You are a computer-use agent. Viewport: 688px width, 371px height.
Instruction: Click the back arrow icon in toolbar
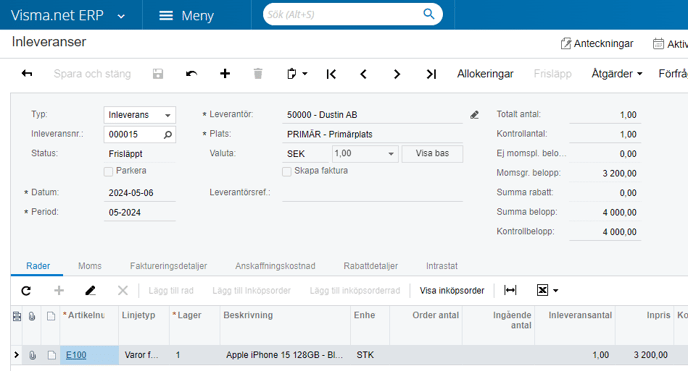(27, 74)
